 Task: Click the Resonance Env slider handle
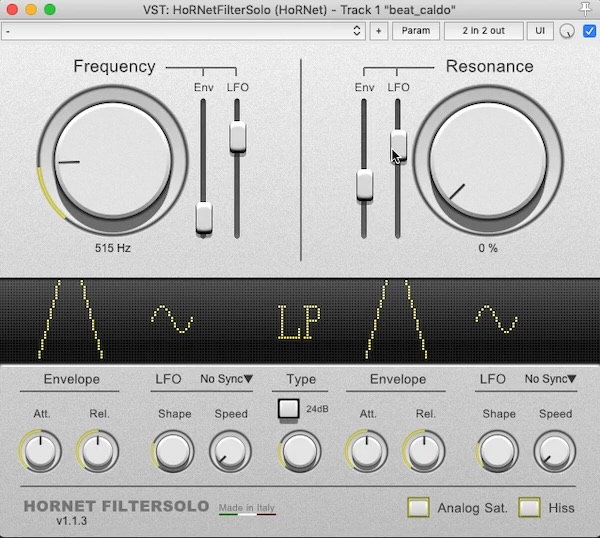pyautogui.click(x=364, y=184)
